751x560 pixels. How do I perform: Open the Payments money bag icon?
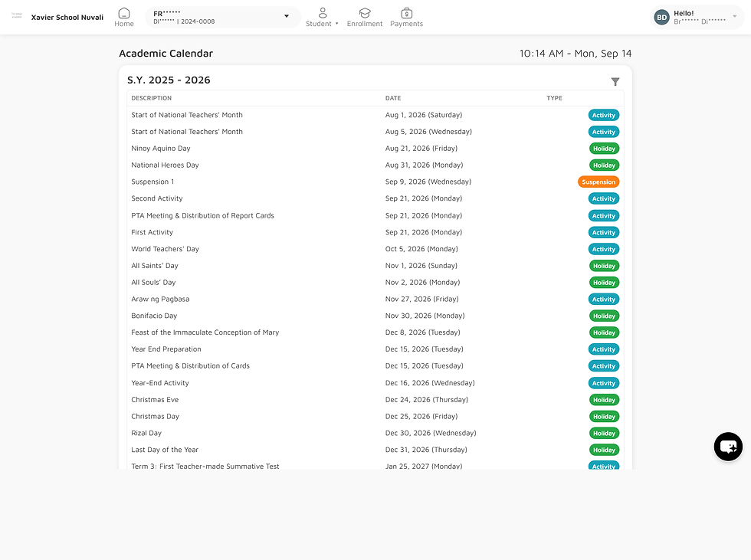(x=407, y=13)
